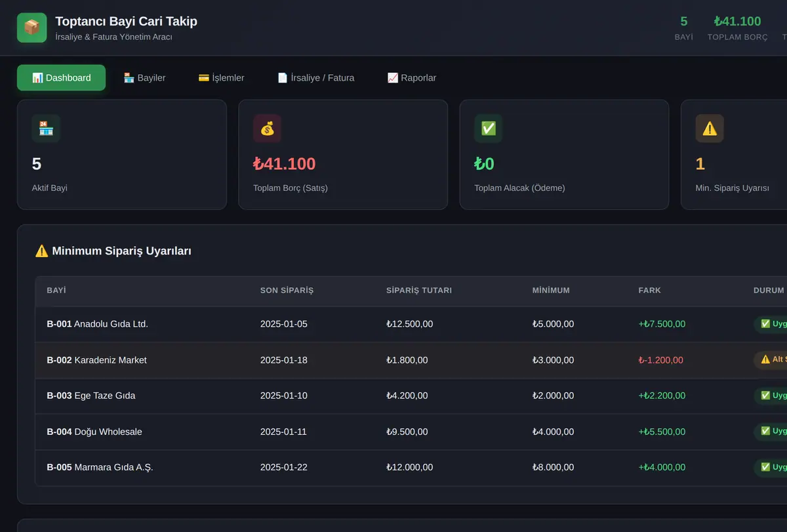This screenshot has height=532, width=787.
Task: Click the green checkmark icon on Toplam Alacak card
Action: click(489, 129)
